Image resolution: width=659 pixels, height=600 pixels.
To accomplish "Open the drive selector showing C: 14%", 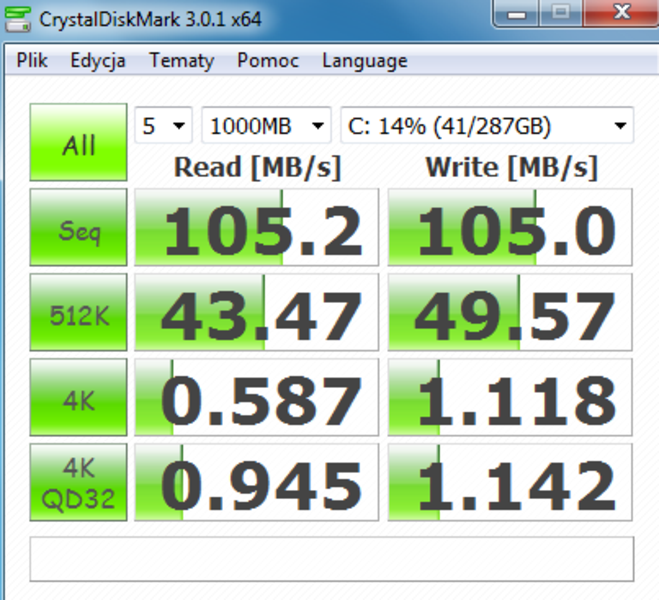I will pos(487,125).
